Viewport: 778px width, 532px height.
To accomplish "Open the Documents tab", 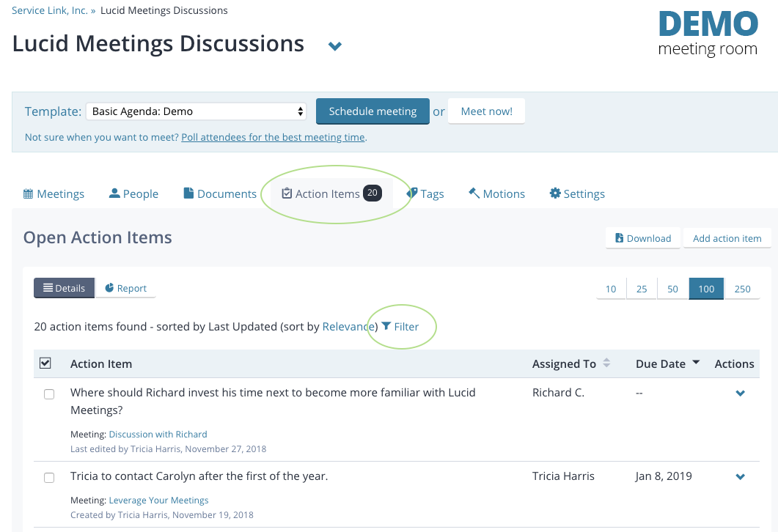I will coord(220,194).
